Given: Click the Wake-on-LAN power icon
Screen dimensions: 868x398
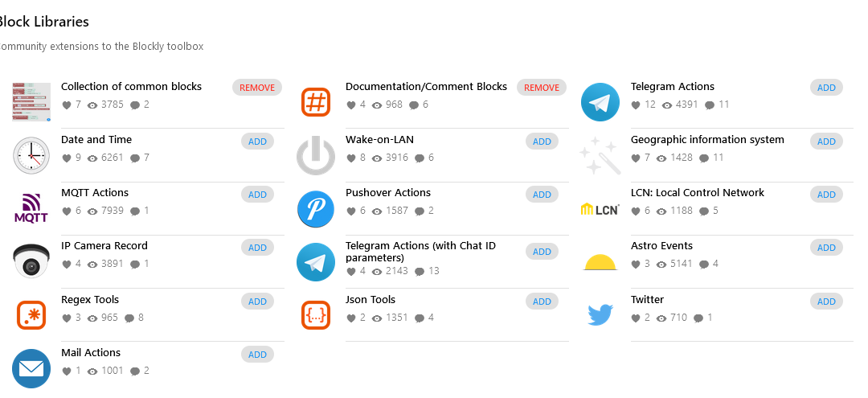Looking at the screenshot, I should click(x=316, y=155).
